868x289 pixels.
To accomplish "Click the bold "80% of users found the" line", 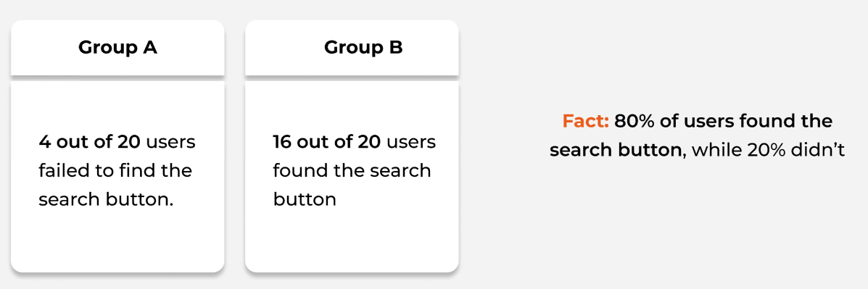I will pyautogui.click(x=723, y=121).
